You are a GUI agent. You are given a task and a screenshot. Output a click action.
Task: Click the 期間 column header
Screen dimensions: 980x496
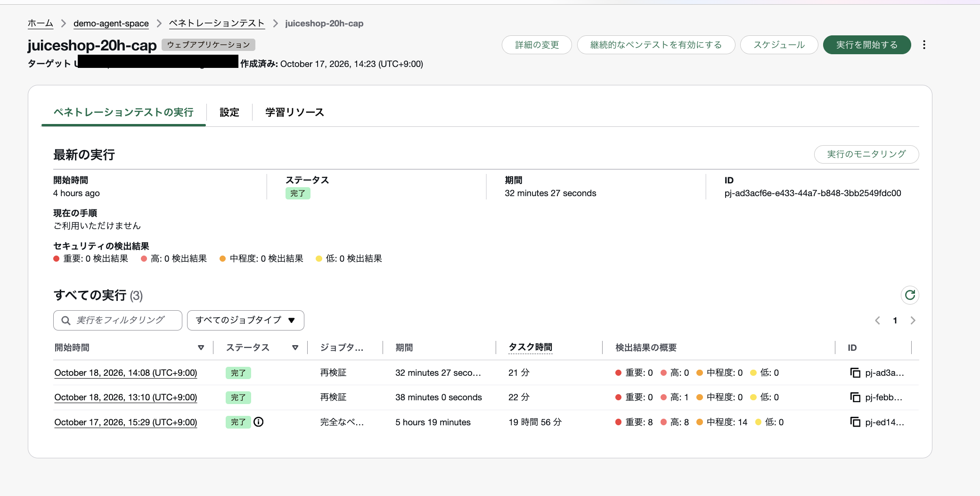pyautogui.click(x=404, y=347)
